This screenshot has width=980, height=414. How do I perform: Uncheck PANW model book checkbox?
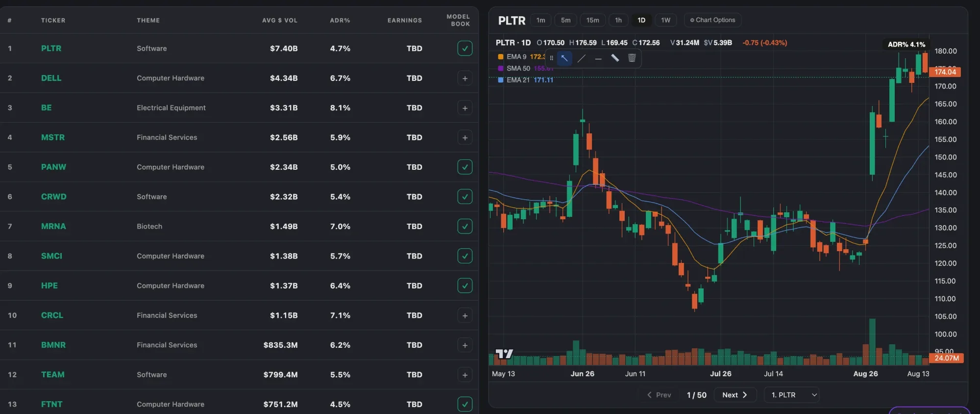(465, 167)
